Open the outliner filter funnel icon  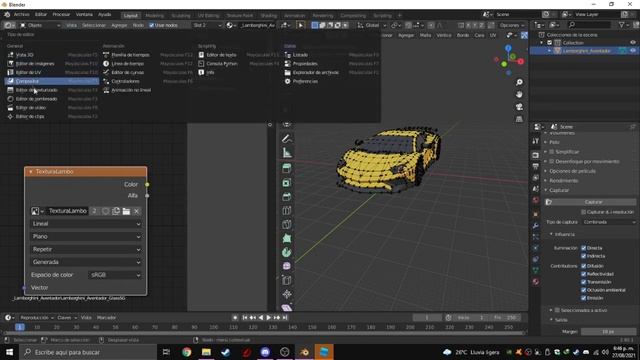(x=622, y=25)
